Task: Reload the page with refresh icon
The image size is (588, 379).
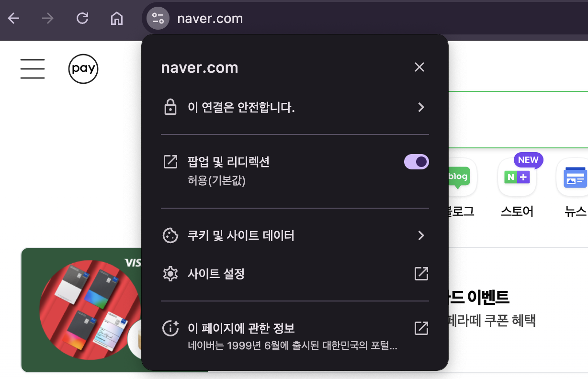Action: (82, 18)
